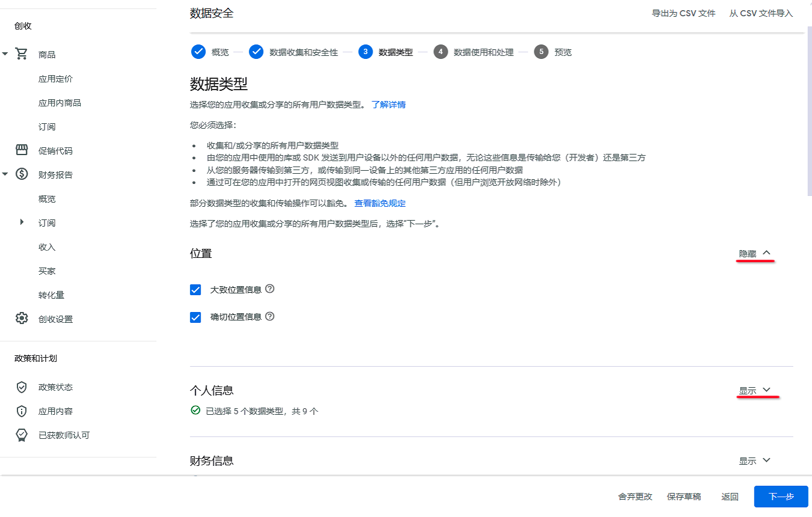Open 订阅 under 商品
Viewport: 812px width, 517px height.
point(47,127)
